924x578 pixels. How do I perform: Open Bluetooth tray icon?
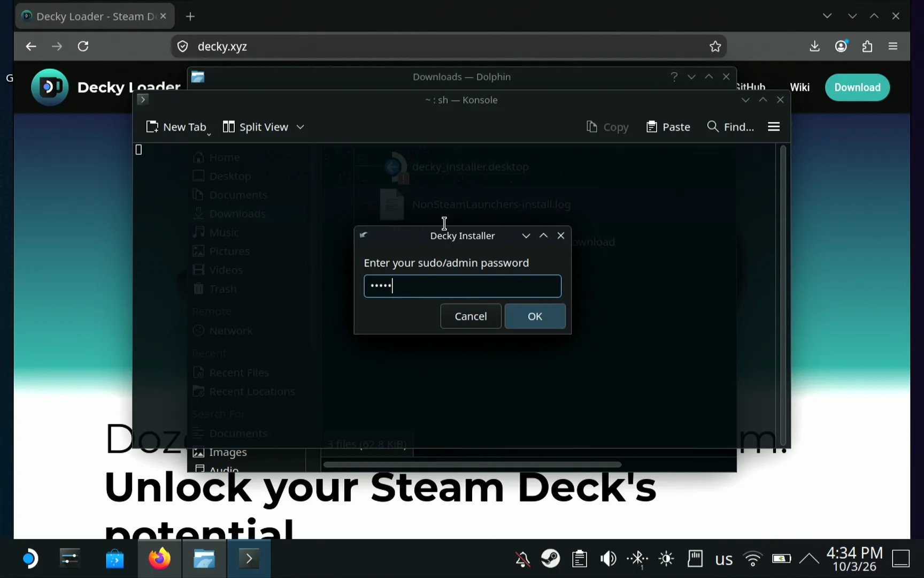tap(637, 559)
